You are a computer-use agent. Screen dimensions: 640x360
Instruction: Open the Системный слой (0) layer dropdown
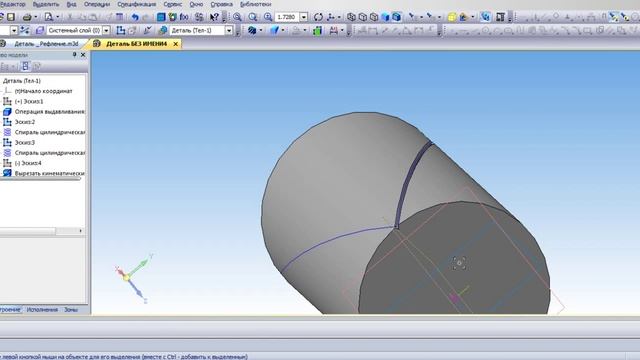pos(107,30)
